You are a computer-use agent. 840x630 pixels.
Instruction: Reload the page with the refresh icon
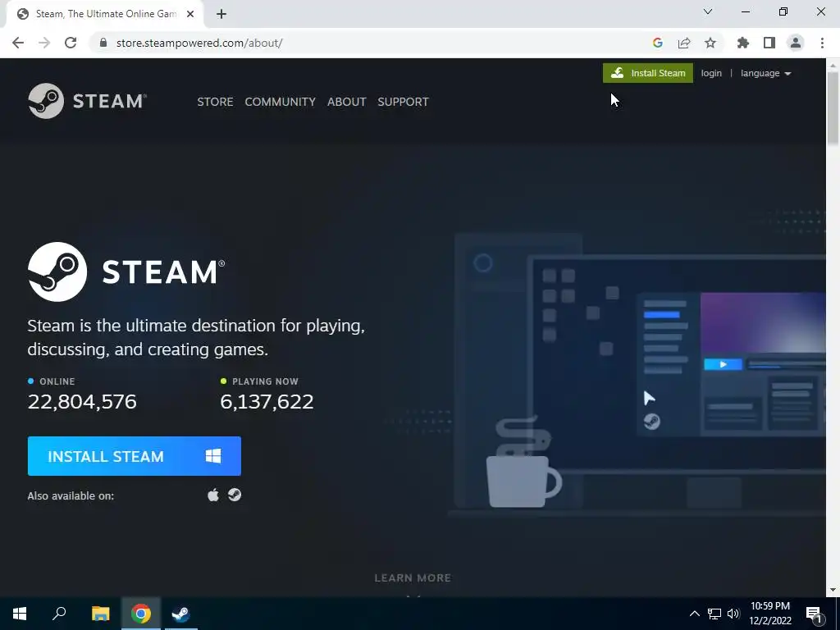tap(71, 43)
